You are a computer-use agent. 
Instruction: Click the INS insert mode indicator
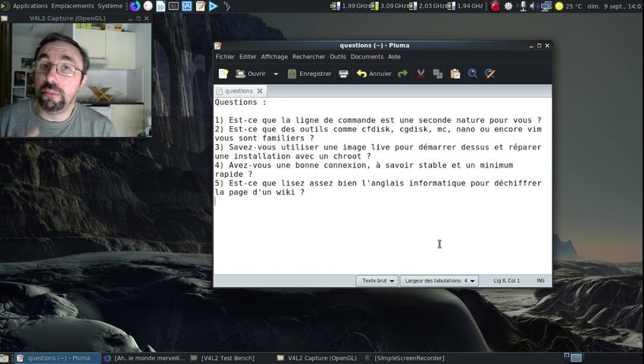[x=540, y=281]
